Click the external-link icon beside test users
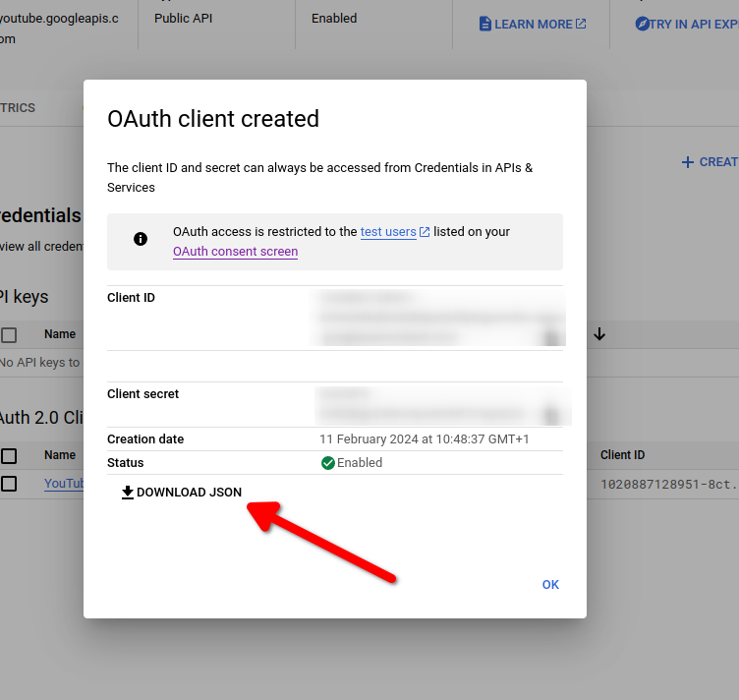The width and height of the screenshot is (739, 700). tap(425, 232)
